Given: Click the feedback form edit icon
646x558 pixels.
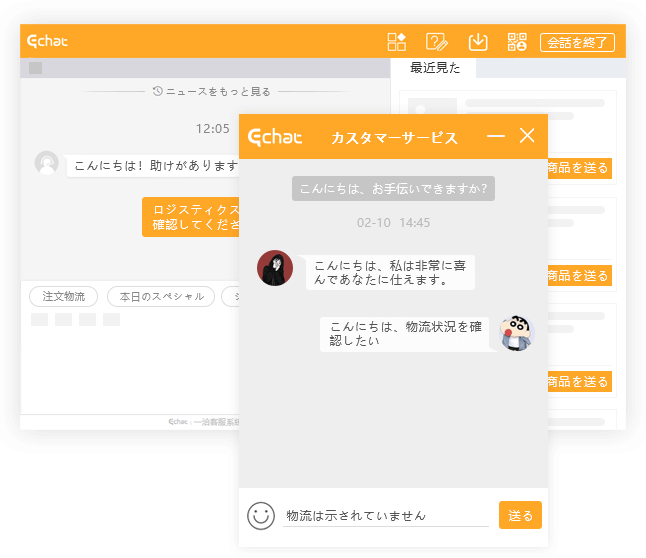Looking at the screenshot, I should click(437, 42).
